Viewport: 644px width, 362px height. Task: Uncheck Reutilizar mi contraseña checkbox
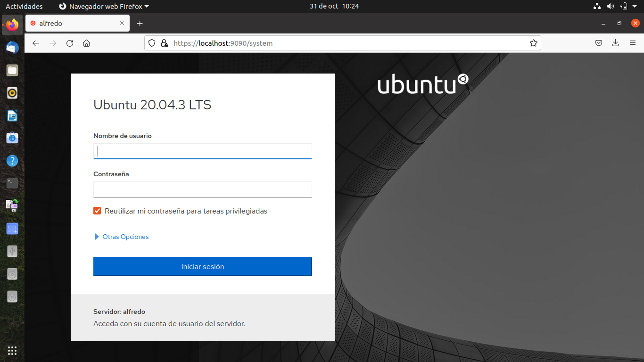pos(97,211)
